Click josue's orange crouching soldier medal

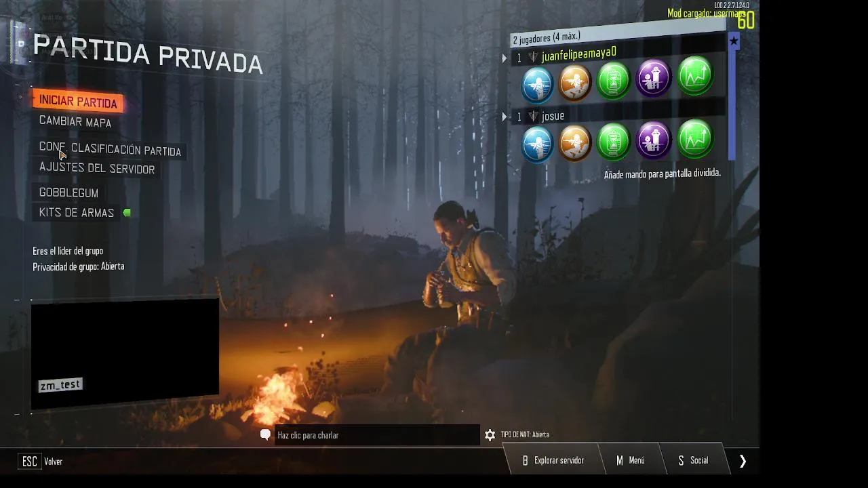pyautogui.click(x=576, y=143)
